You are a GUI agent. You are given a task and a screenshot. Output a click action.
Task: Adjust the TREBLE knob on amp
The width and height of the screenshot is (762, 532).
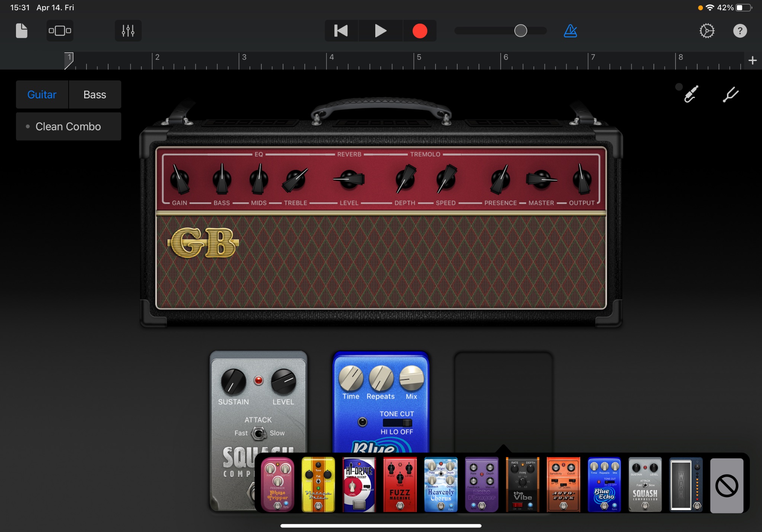[x=295, y=179]
